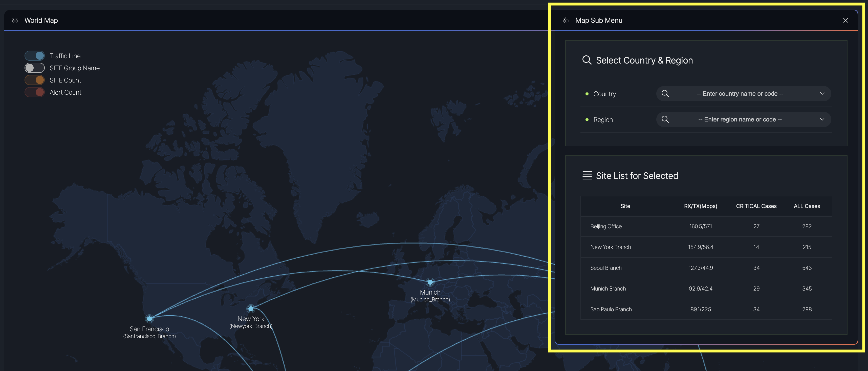The width and height of the screenshot is (868, 371).
Task: Enable the SITE Group Name toggle
Action: [x=34, y=68]
